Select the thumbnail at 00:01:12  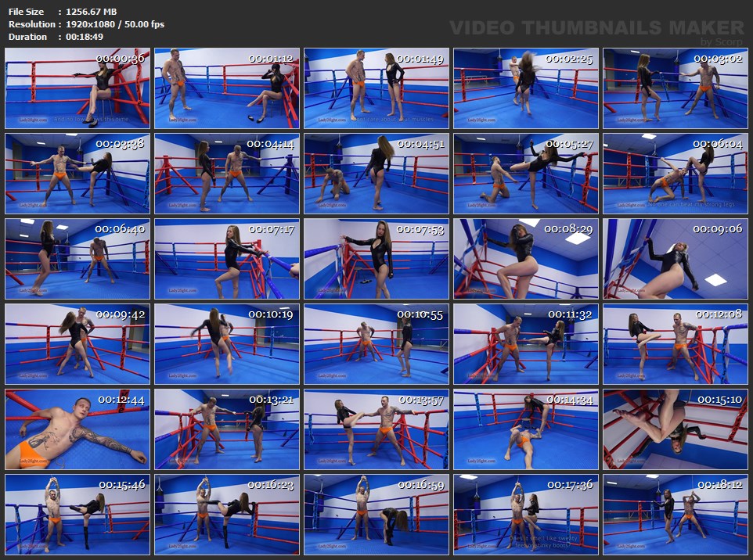226,88
